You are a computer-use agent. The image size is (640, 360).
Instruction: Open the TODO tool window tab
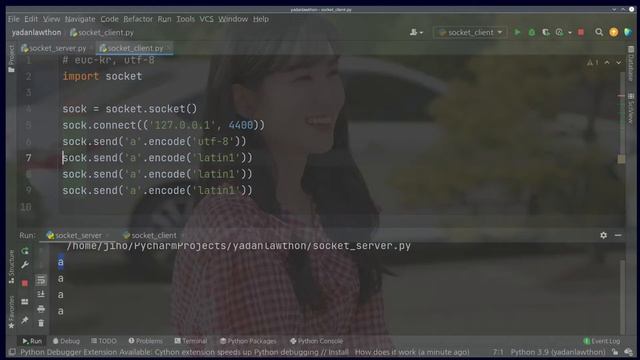click(x=104, y=341)
